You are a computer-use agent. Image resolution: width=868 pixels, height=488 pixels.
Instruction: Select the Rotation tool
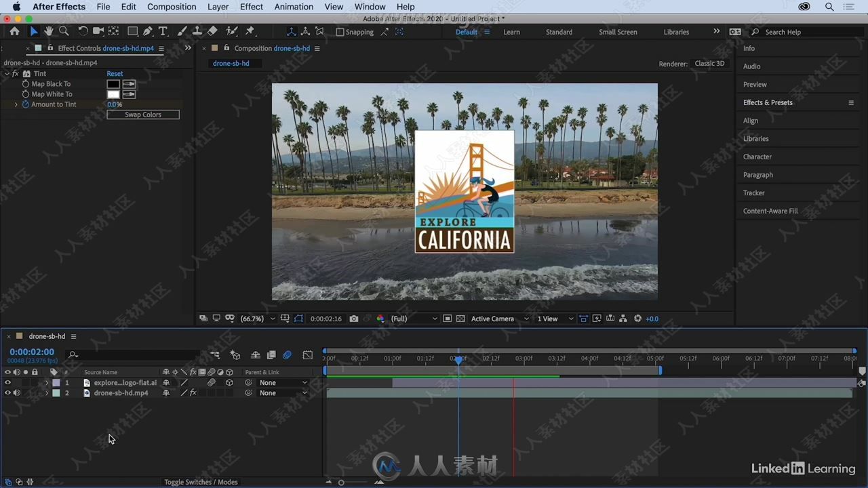[83, 31]
